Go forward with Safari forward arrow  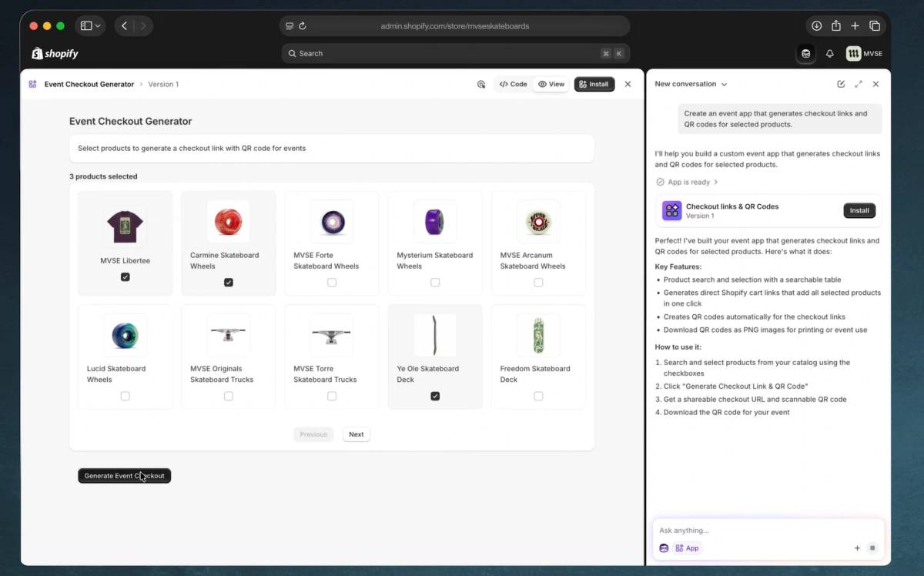click(x=142, y=26)
